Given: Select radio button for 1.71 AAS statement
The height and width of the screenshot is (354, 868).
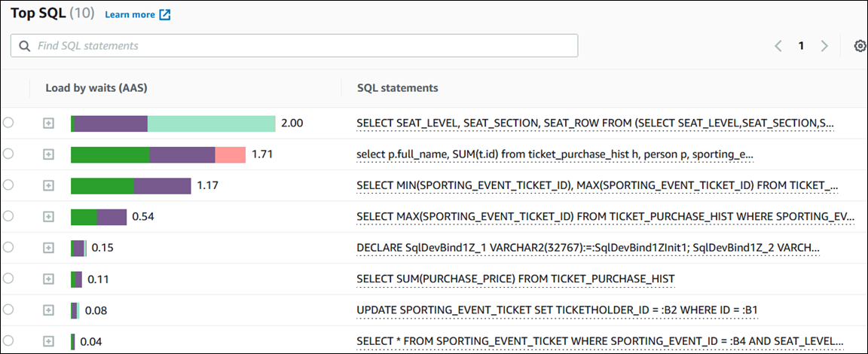Looking at the screenshot, I should (8, 154).
